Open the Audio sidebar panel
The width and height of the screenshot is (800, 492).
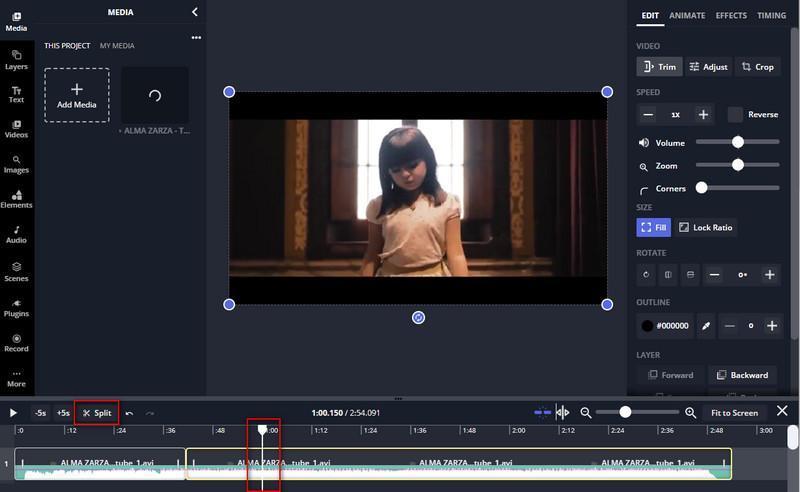16,235
